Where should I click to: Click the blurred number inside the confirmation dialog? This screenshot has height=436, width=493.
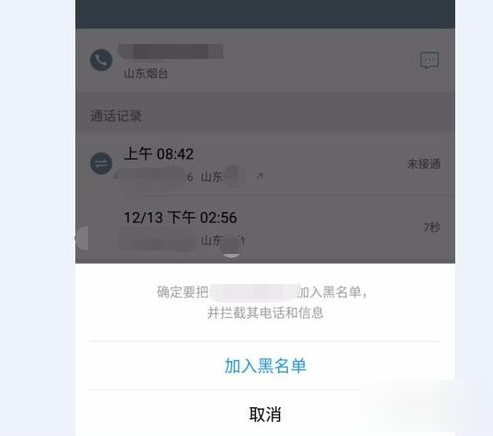click(x=254, y=292)
